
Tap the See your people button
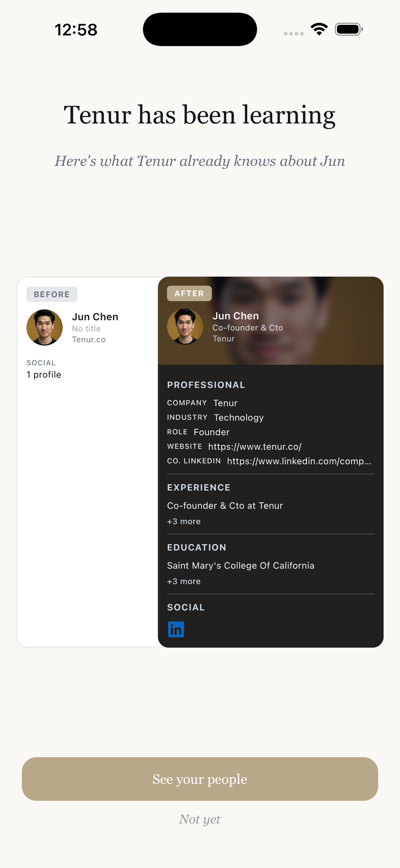[x=200, y=779]
